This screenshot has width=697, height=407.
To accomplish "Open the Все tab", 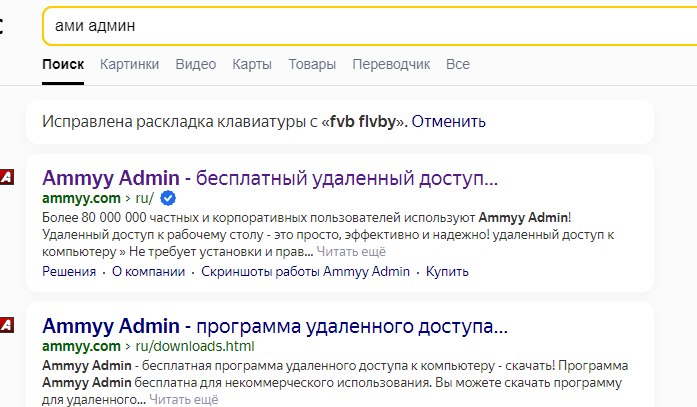I will tap(458, 64).
